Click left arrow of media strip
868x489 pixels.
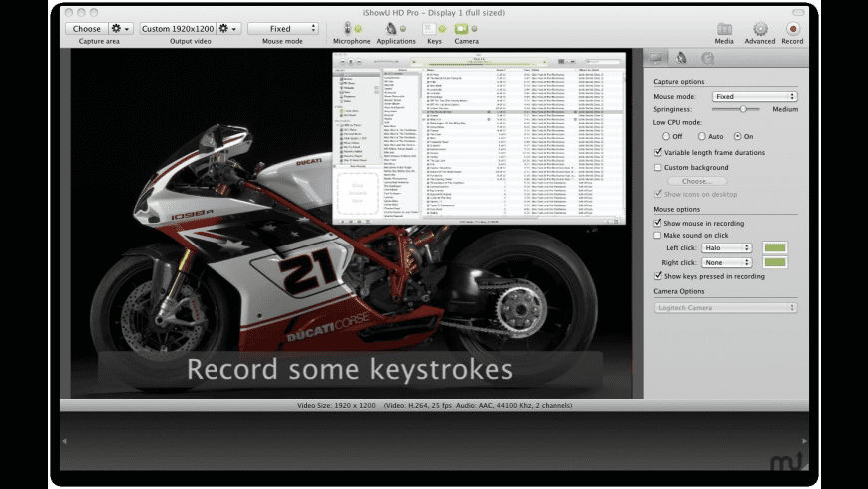point(64,441)
